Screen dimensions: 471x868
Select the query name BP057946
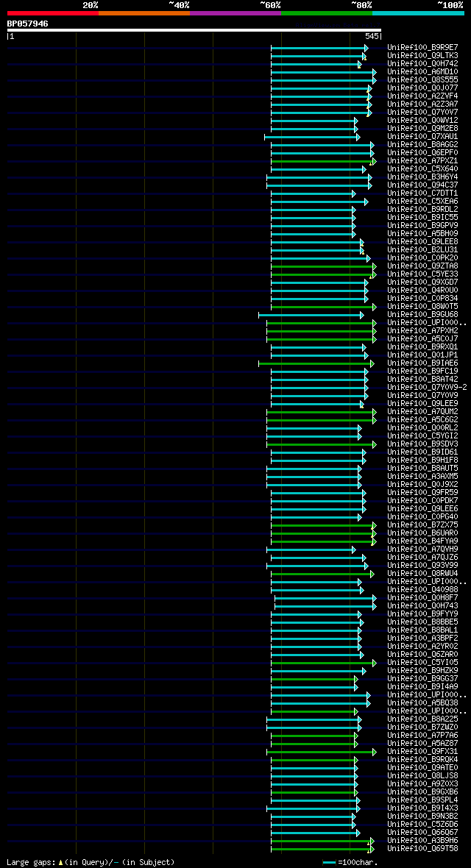[28, 24]
